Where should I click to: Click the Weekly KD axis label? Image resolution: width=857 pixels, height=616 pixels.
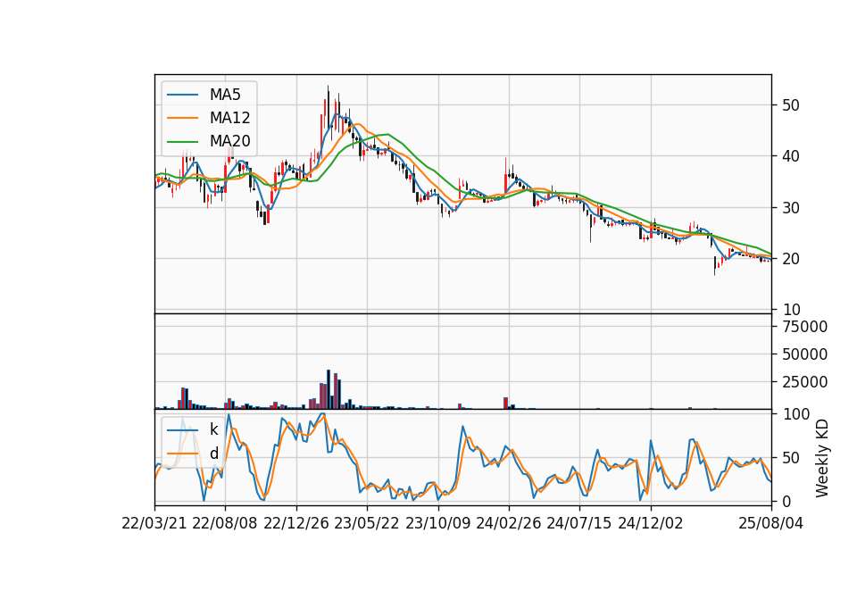click(821, 458)
